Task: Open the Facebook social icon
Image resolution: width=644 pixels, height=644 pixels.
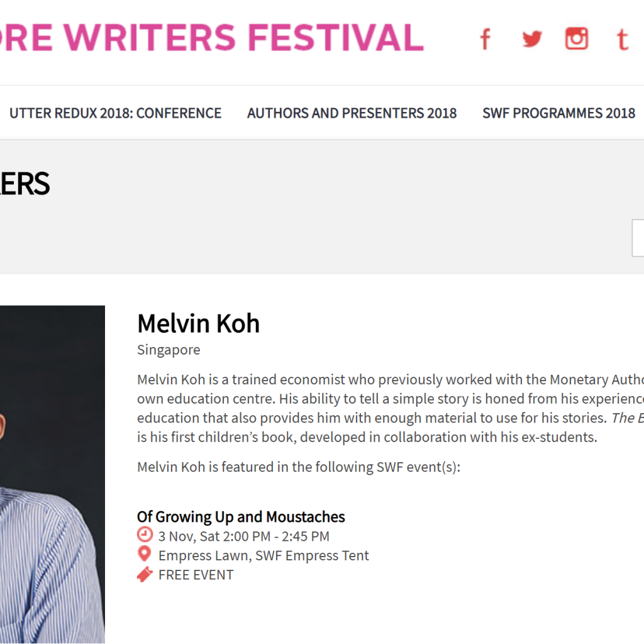Action: (x=486, y=39)
